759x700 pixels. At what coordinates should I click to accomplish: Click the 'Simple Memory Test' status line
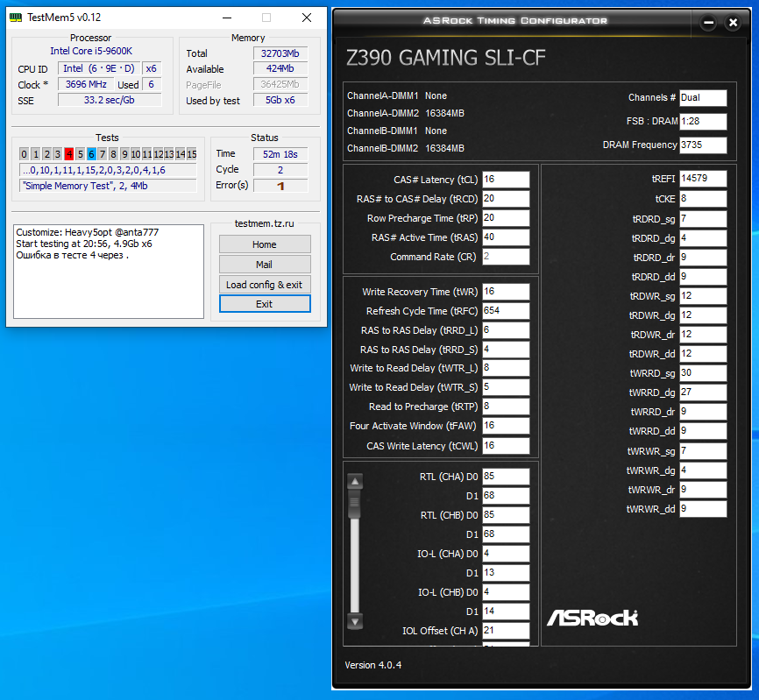point(108,186)
